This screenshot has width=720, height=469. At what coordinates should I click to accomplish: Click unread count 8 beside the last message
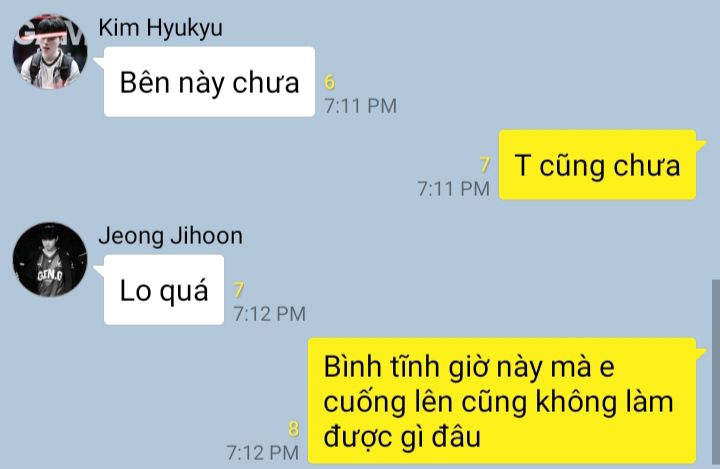(x=294, y=429)
